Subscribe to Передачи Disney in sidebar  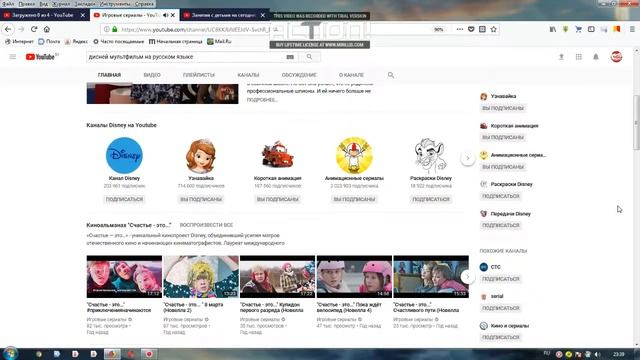click(x=501, y=225)
